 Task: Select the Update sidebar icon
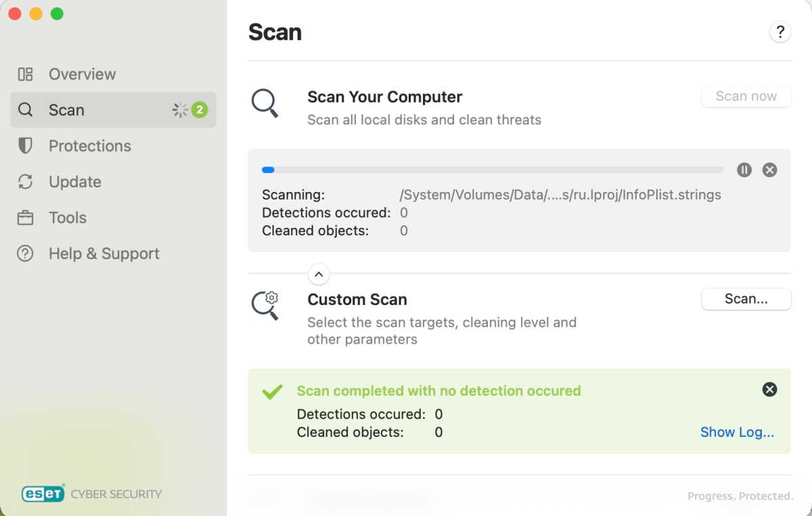click(x=25, y=181)
